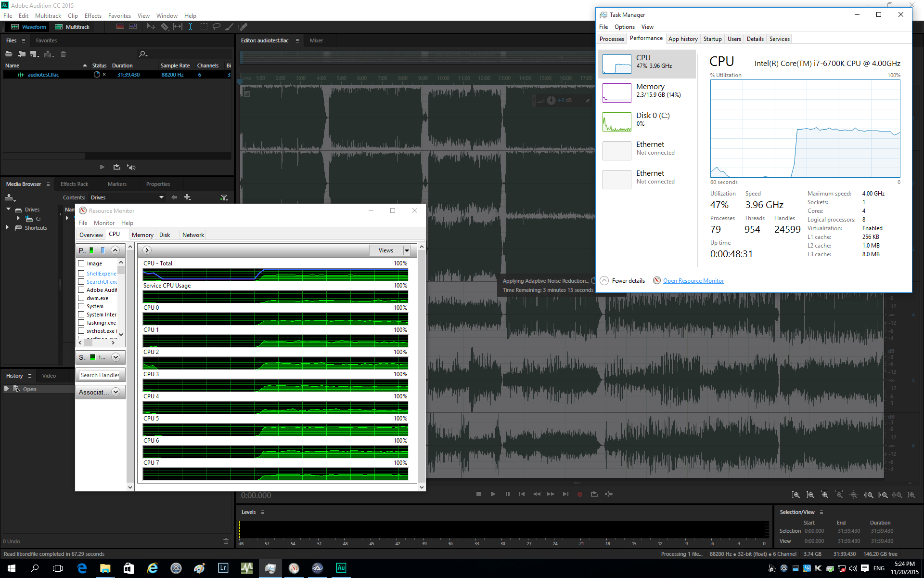Tick the Image select-all checkbox
The image size is (924, 578).
point(81,263)
